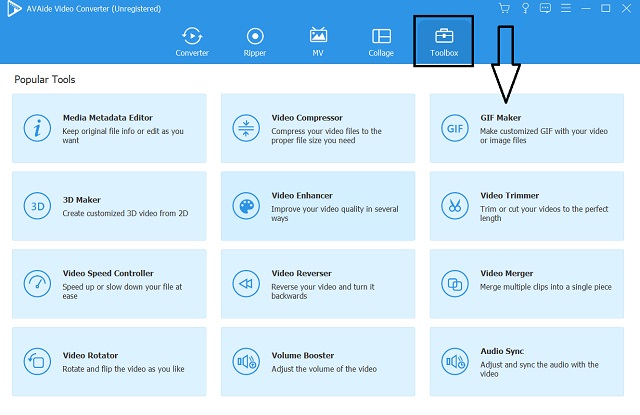
Task: Launch GIF Maker title text
Action: (x=501, y=118)
